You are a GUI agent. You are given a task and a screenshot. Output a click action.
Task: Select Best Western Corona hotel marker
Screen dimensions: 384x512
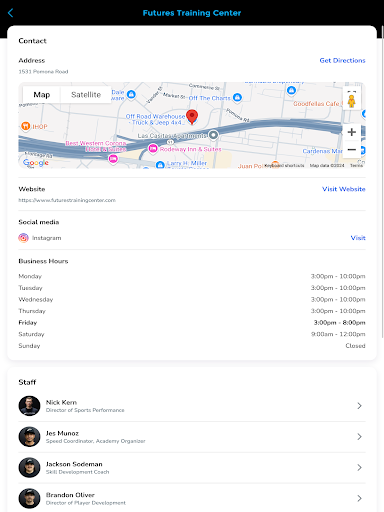coord(113,159)
